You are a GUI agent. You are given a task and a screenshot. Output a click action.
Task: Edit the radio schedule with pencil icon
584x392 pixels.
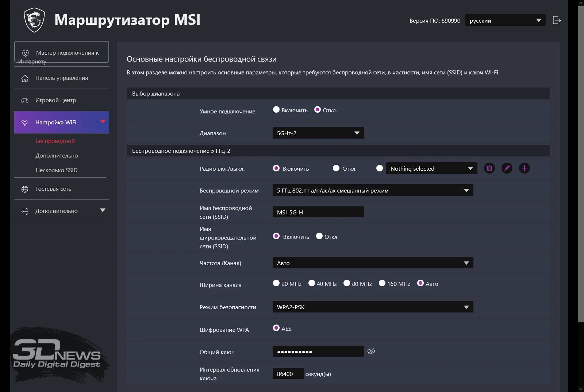pos(507,168)
